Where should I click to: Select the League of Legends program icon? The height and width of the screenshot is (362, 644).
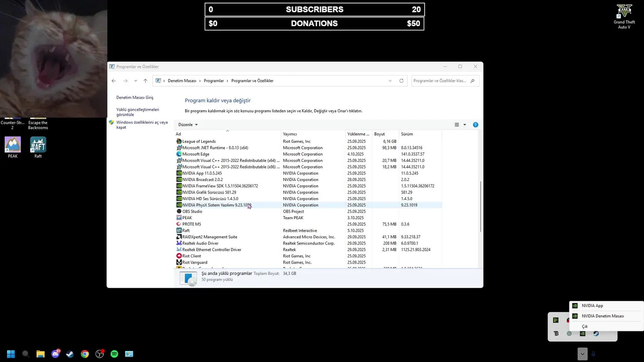pos(179,141)
